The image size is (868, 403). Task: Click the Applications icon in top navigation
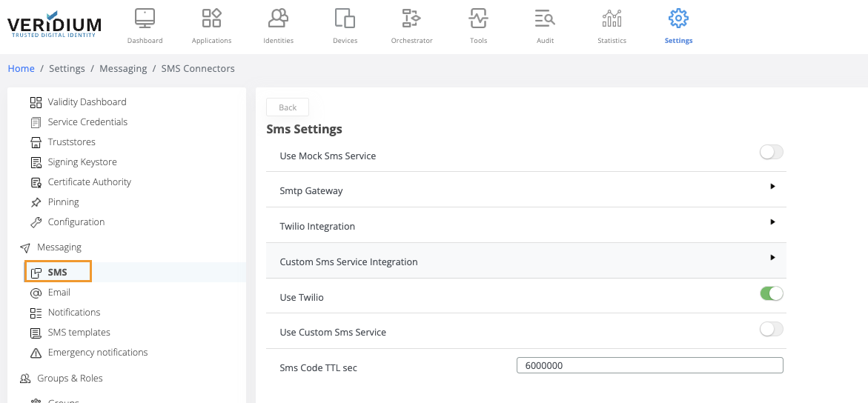211,19
